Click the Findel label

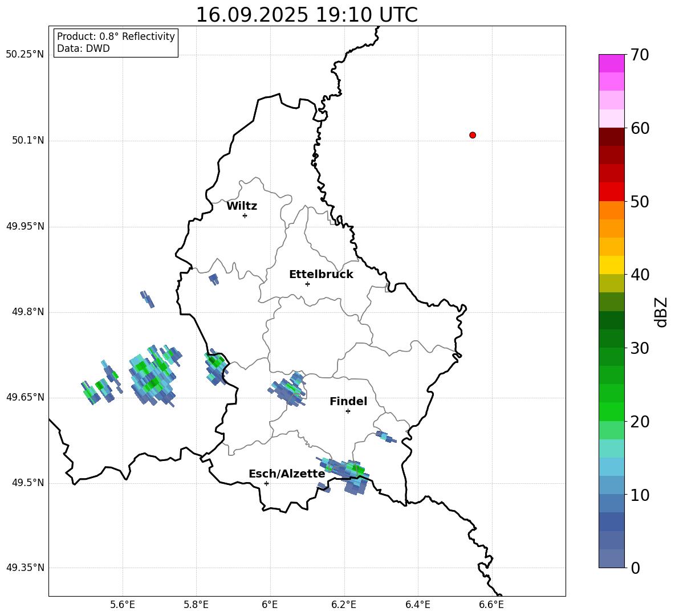pyautogui.click(x=348, y=401)
